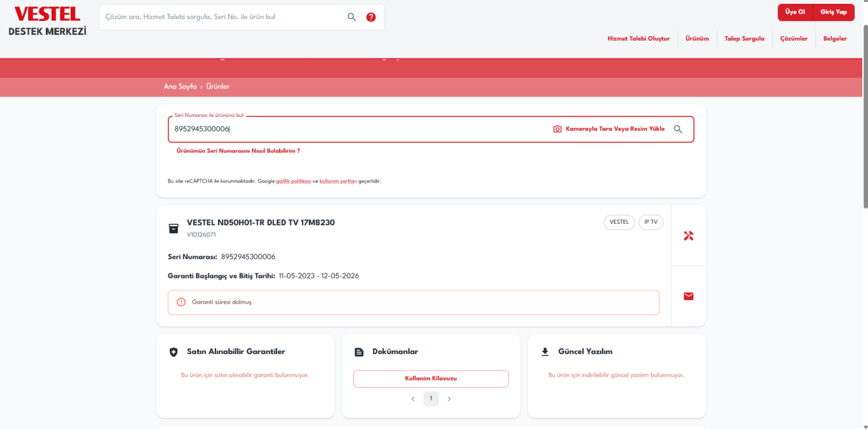868x429 pixels.
Task: Click Güncel Yazılım heading
Action: 585,351
